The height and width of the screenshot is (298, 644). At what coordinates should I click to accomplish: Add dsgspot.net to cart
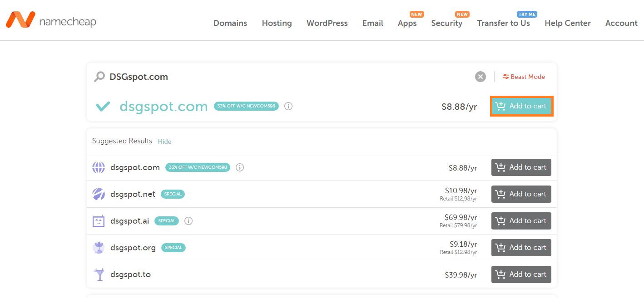[521, 194]
